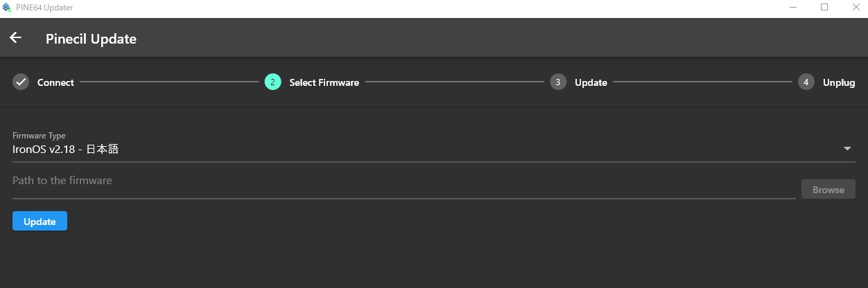Go back using the arrow icon

pyautogui.click(x=15, y=38)
